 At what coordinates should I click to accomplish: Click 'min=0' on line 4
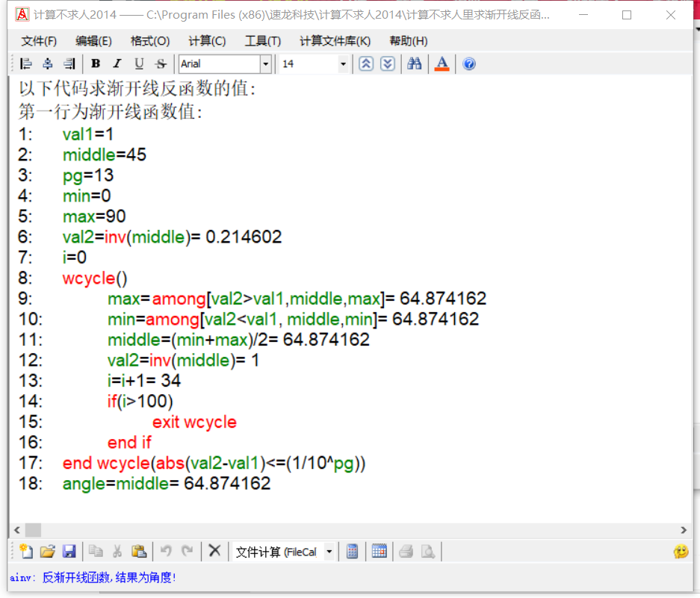tap(87, 196)
